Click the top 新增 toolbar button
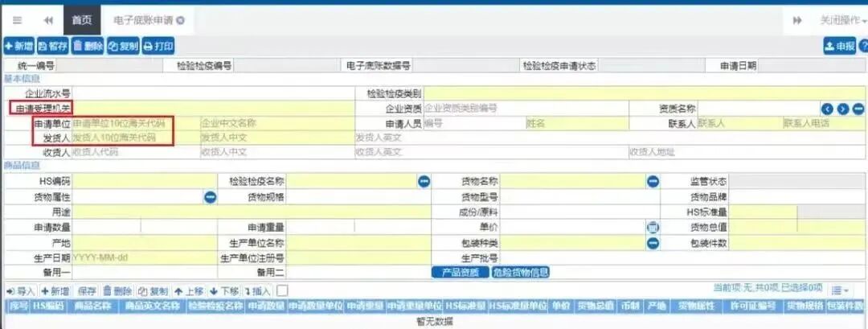Viewport: 868px width, 329px height. pyautogui.click(x=18, y=47)
